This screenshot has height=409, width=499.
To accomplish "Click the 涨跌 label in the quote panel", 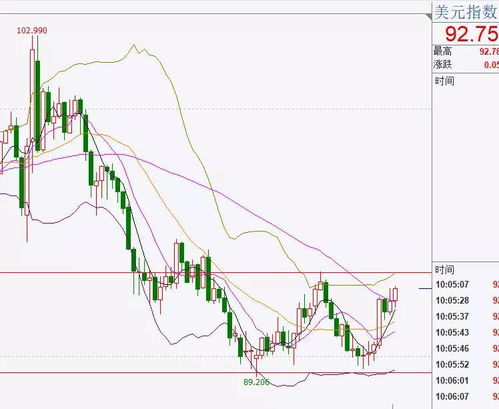I will tap(443, 64).
